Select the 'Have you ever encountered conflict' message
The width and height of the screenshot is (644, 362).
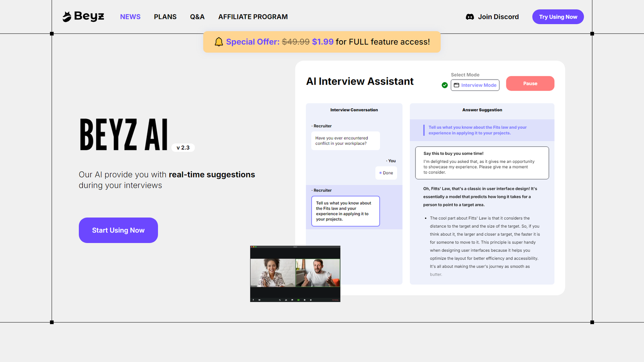click(x=345, y=141)
